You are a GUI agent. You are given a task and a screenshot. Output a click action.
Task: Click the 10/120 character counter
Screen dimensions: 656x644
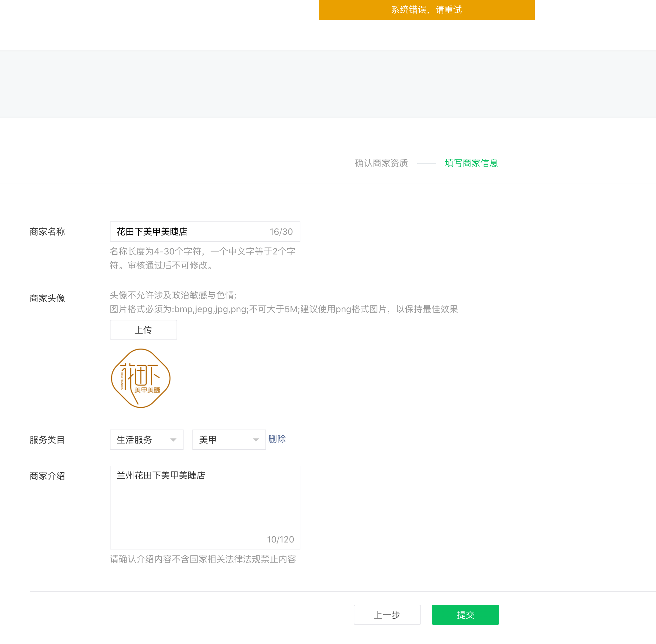coord(280,539)
